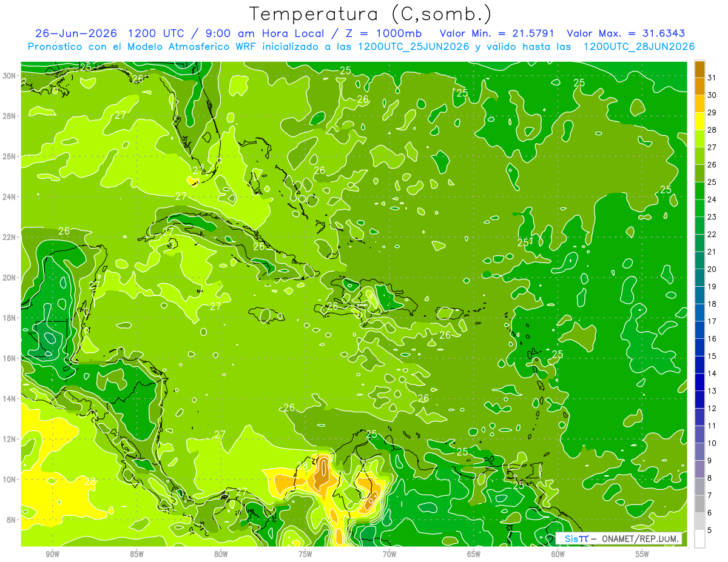Click the '80W' longitude axis label
The height and width of the screenshot is (562, 728).
point(221,554)
